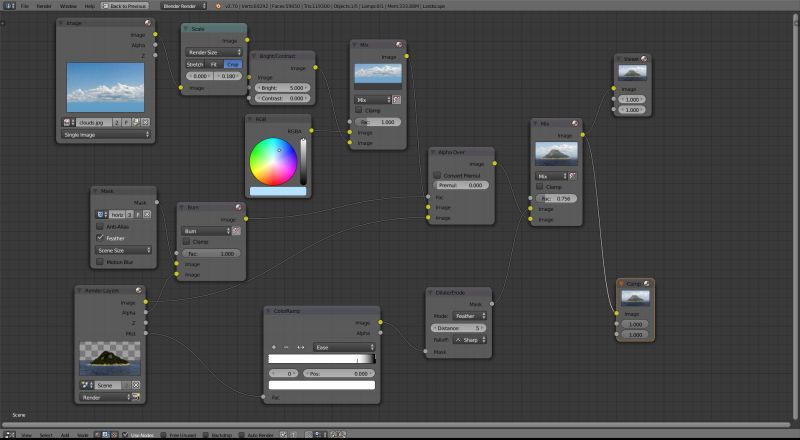This screenshot has width=800, height=440.
Task: Open Blender Render engine dropdown
Action: pos(184,6)
